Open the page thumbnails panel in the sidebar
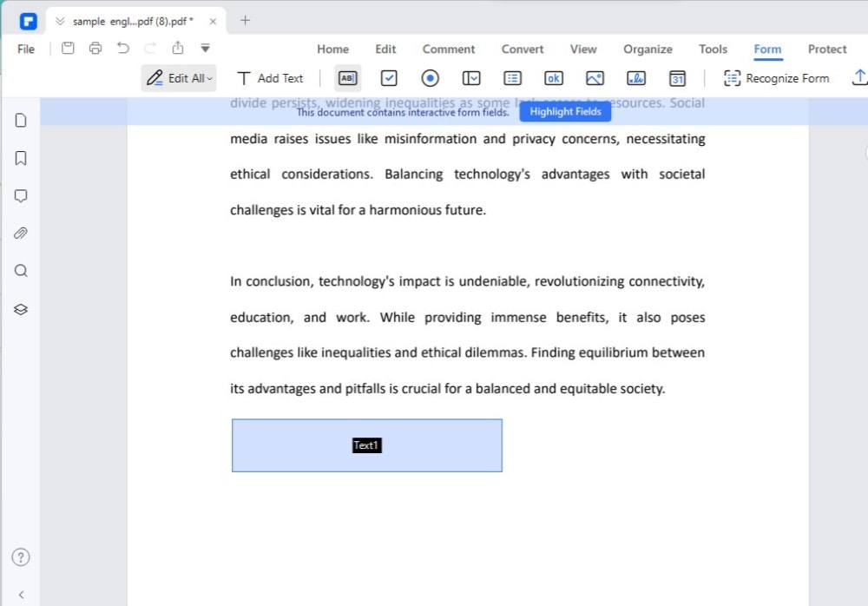The width and height of the screenshot is (868, 606). pos(21,120)
